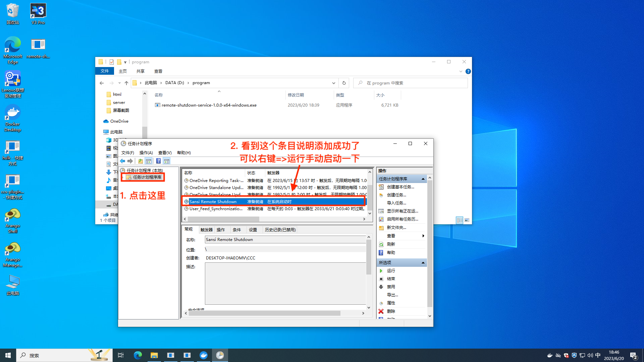Click Import Task (导入任务) action
Screen dimensions: 644x362
click(x=396, y=203)
